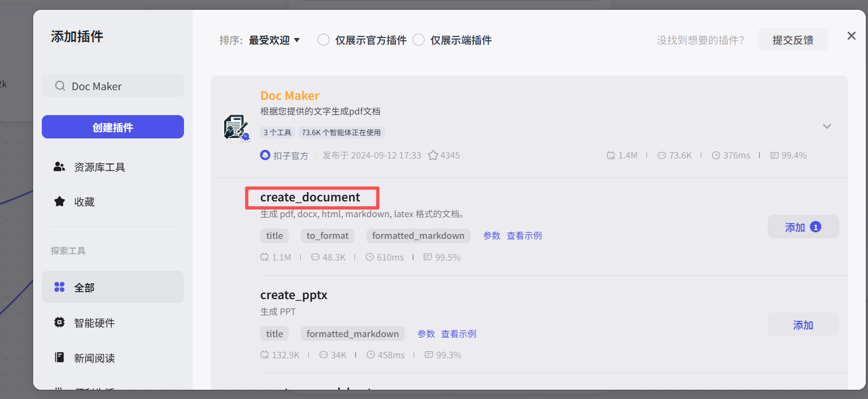Click the 73.6K 个智能体正在使用 tag
Screen dimensions: 868x399
341,132
